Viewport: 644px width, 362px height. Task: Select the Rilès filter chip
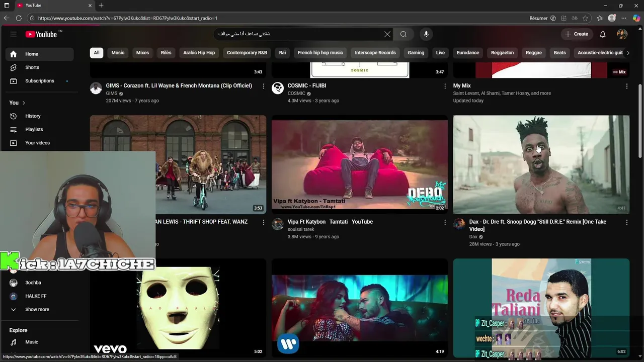166,53
